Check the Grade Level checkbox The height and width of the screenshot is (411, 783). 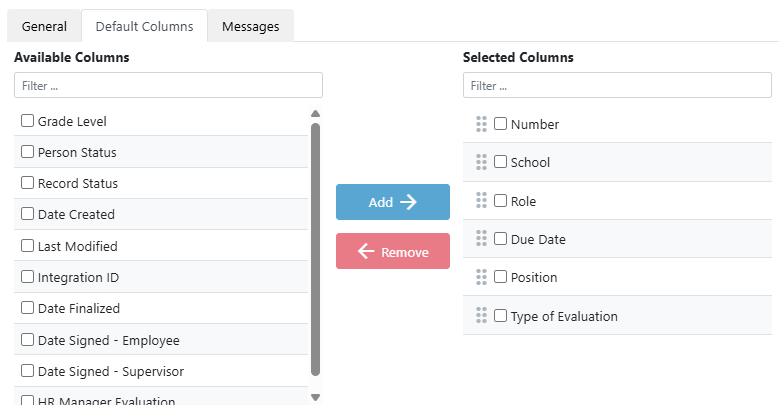[x=28, y=121]
